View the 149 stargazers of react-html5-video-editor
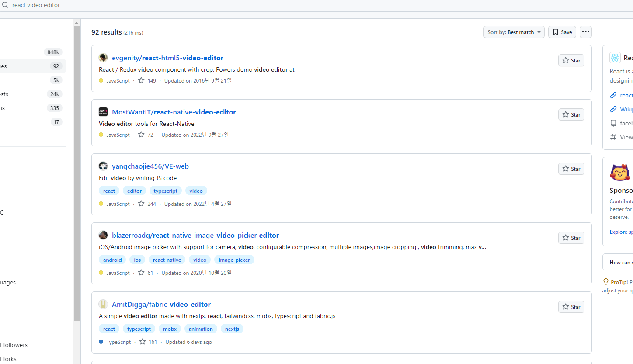Viewport: 633px width, 364px height. [147, 81]
